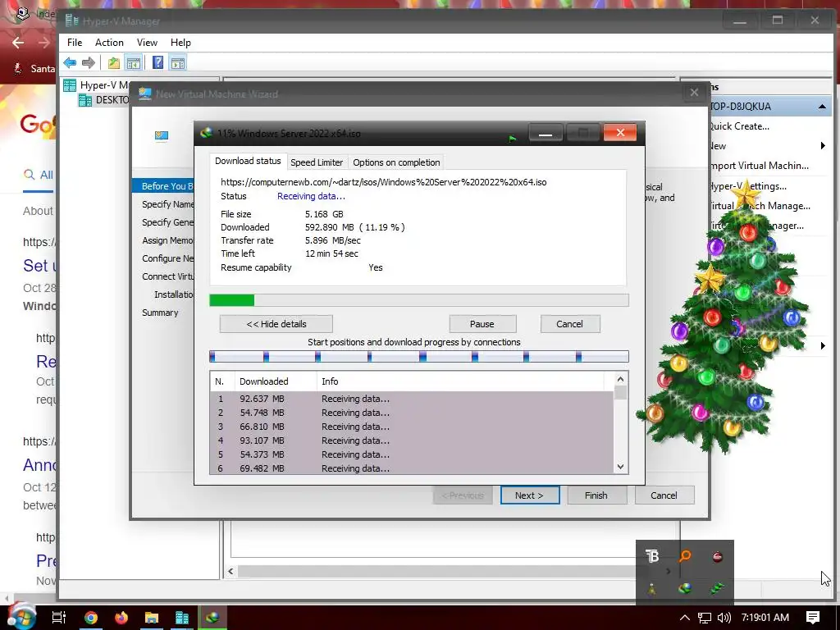Select connection row 4 with 93.107 MB
Image resolution: width=840 pixels, height=630 pixels.
point(411,441)
